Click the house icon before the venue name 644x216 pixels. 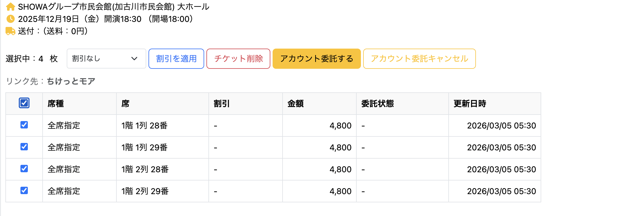pos(11,7)
